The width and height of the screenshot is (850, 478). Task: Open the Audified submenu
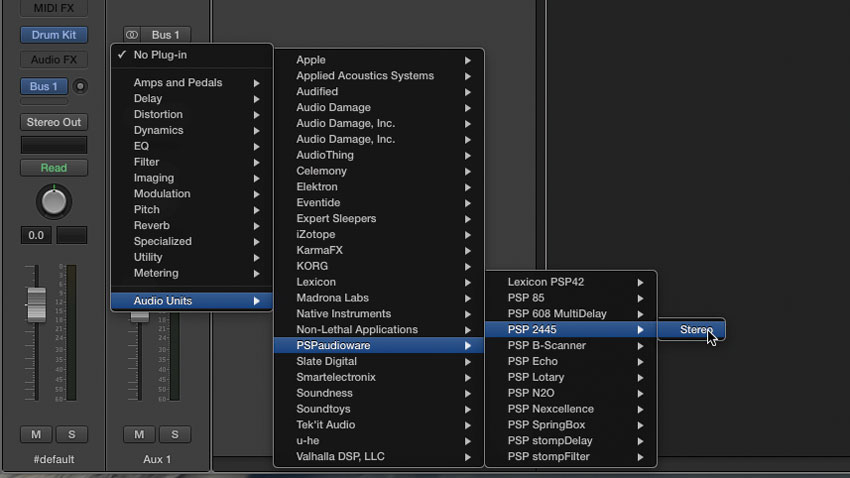pyautogui.click(x=379, y=92)
